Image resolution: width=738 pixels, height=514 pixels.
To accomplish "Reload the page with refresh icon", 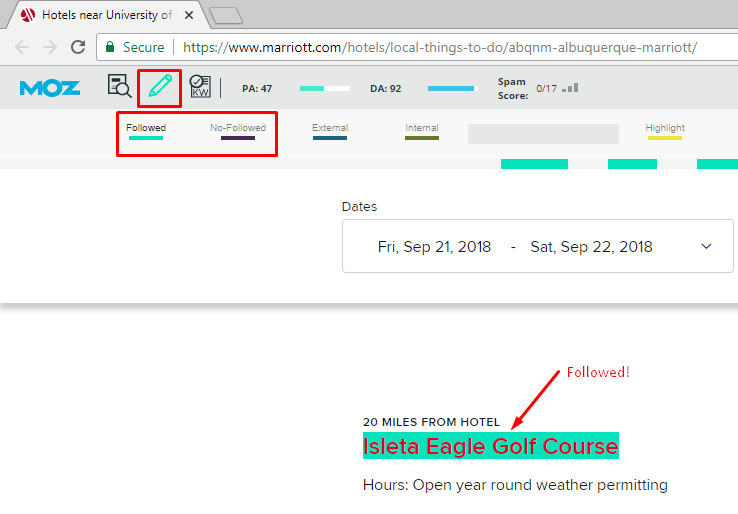I will pos(78,47).
